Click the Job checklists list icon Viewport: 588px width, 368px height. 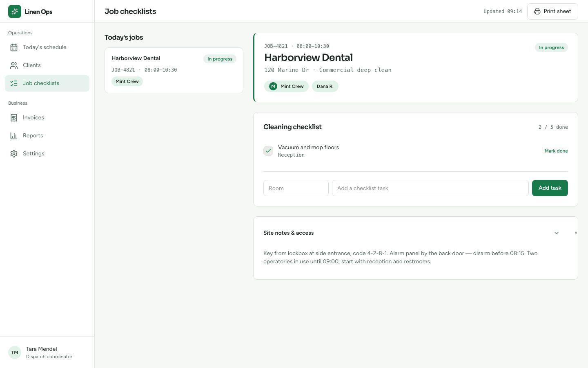point(14,83)
